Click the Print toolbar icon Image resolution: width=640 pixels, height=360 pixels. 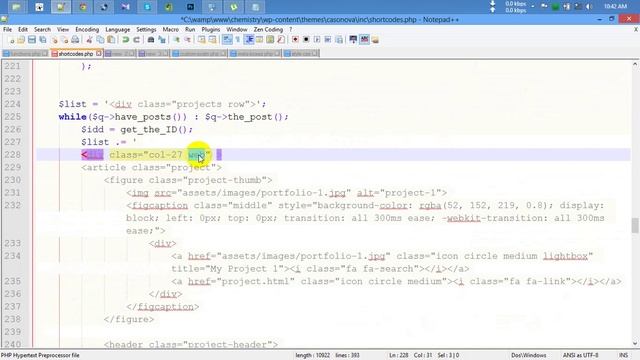pyautogui.click(x=75, y=40)
